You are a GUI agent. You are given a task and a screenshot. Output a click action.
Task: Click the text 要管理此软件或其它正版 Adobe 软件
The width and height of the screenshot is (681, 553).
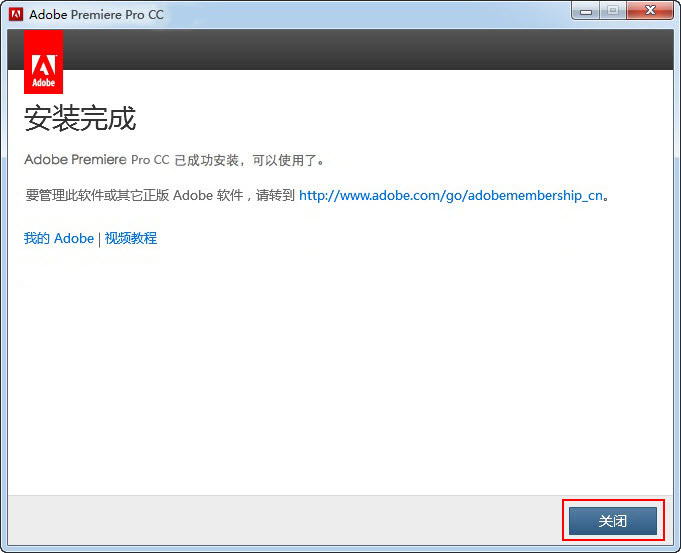[x=134, y=195]
